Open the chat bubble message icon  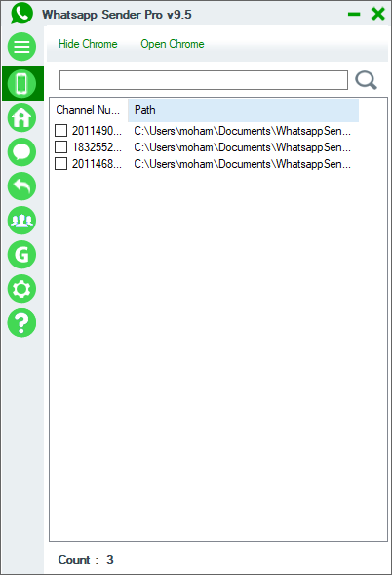pyautogui.click(x=21, y=152)
